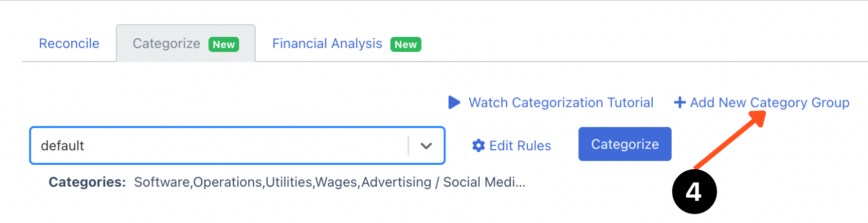The image size is (868, 223).
Task: Click the play icon for the tutorial
Action: point(454,103)
